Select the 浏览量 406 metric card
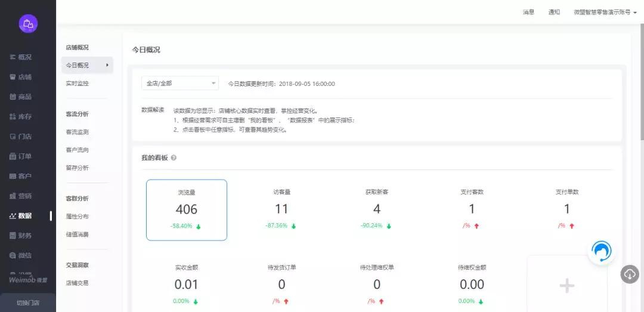This screenshot has width=644, height=312. tap(187, 210)
